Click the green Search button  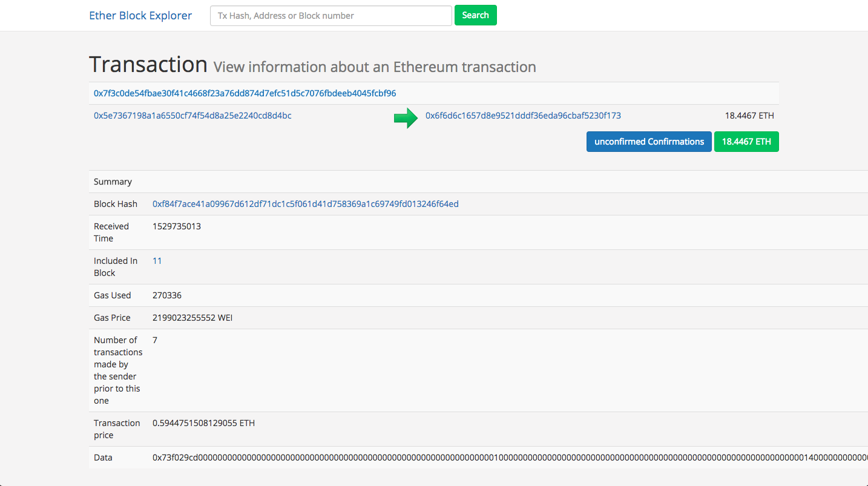click(475, 16)
